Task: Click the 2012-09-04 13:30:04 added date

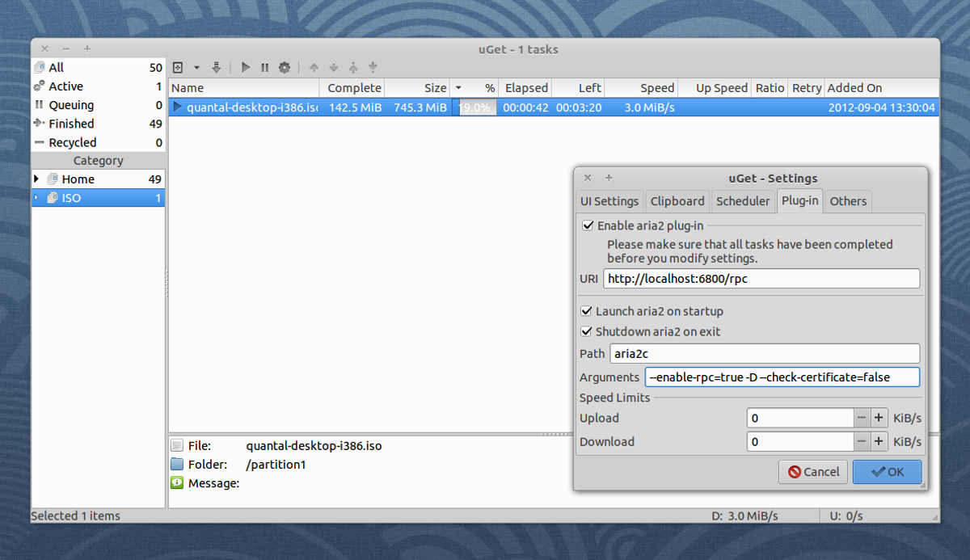Action: (x=881, y=107)
